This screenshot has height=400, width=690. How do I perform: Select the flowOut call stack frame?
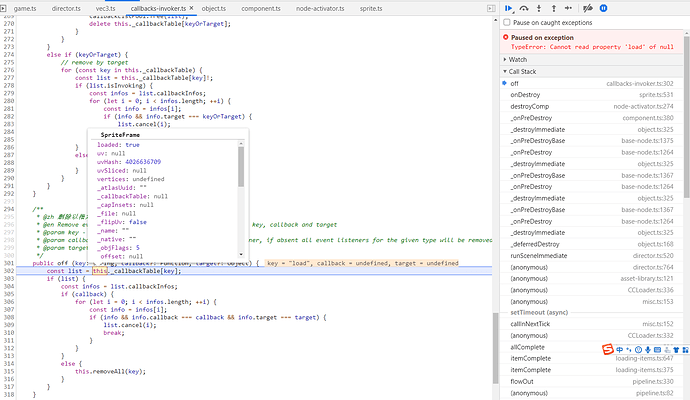coord(592,382)
